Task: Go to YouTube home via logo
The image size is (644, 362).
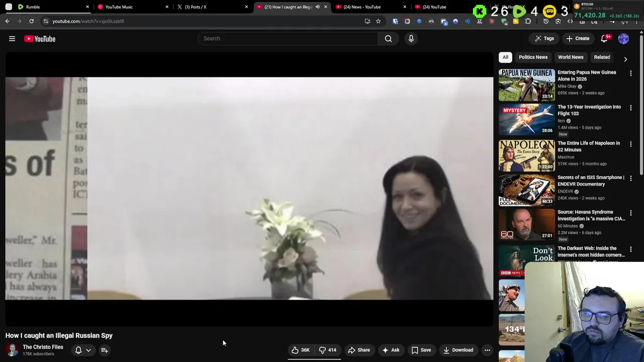Action: point(40,39)
